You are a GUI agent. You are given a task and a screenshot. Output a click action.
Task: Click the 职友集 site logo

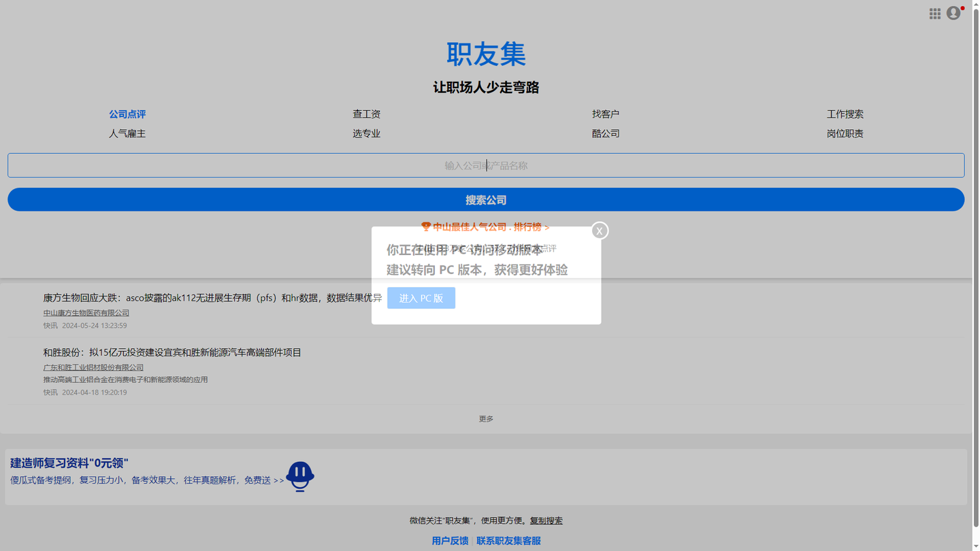[486, 54]
